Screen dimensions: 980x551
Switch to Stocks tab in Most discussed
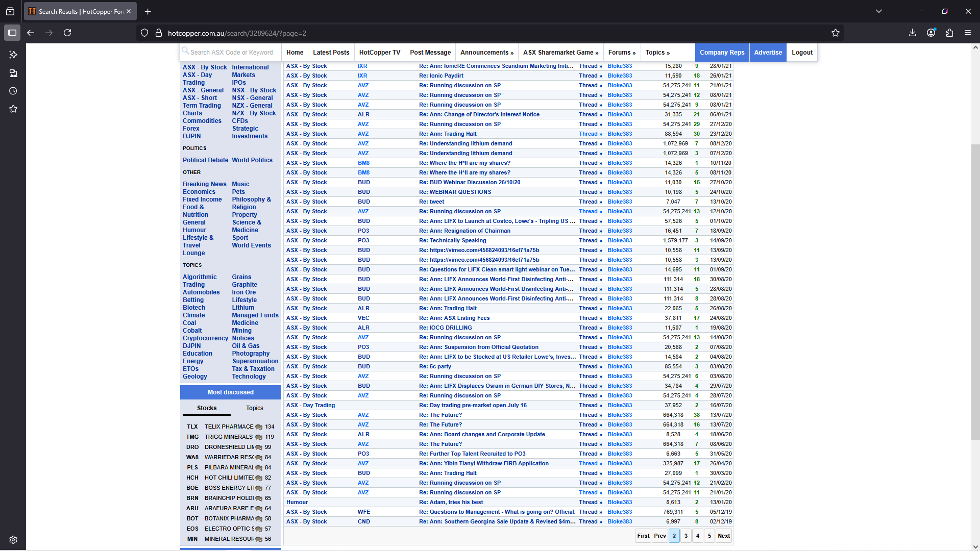pyautogui.click(x=207, y=408)
